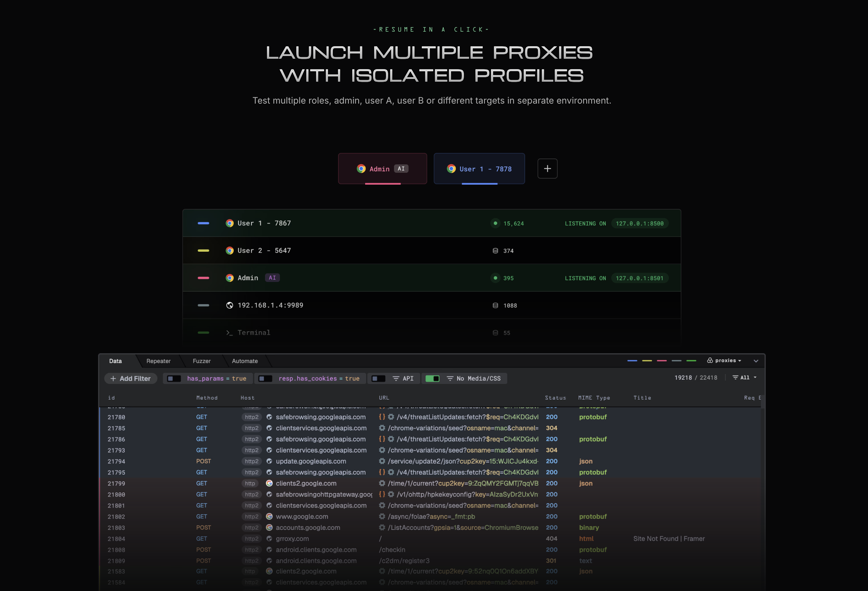Click JSON braces icon in row 21780
Image resolution: width=868 pixels, height=591 pixels.
click(382, 416)
